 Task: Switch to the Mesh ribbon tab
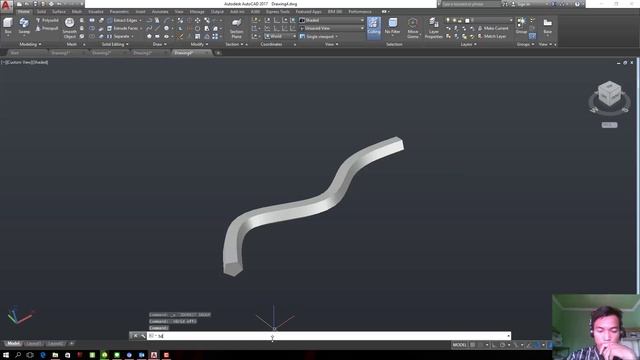[77, 12]
